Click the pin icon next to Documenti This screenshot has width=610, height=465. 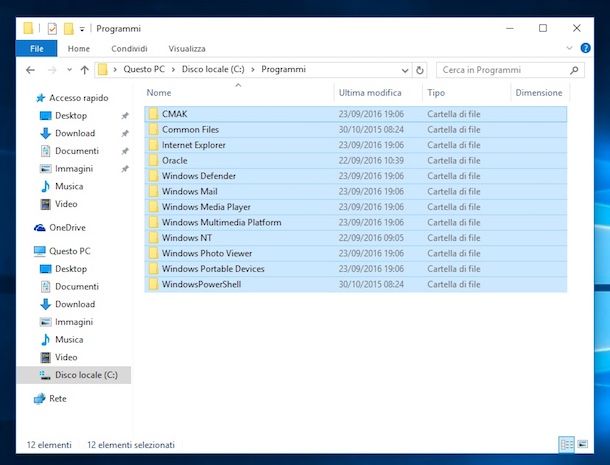point(125,151)
